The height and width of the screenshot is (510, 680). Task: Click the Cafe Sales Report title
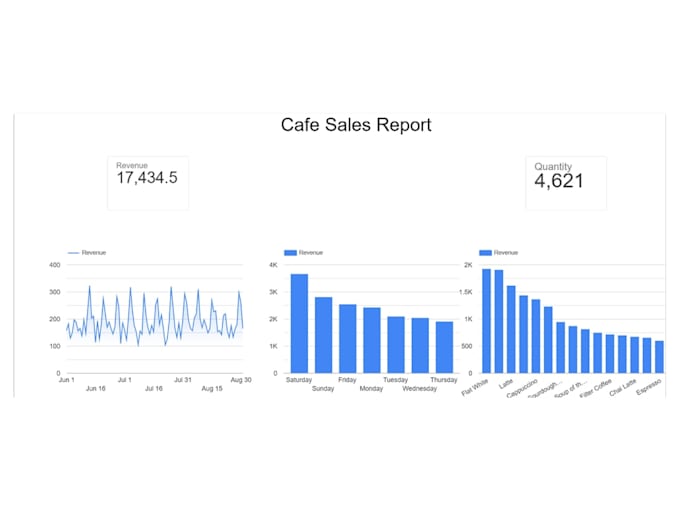356,125
